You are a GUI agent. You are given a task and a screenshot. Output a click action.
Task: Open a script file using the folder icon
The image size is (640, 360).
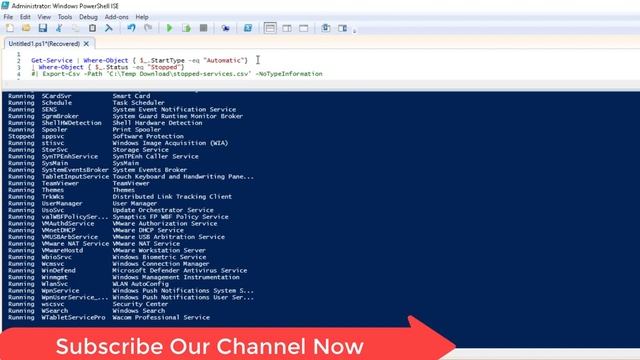26,28
